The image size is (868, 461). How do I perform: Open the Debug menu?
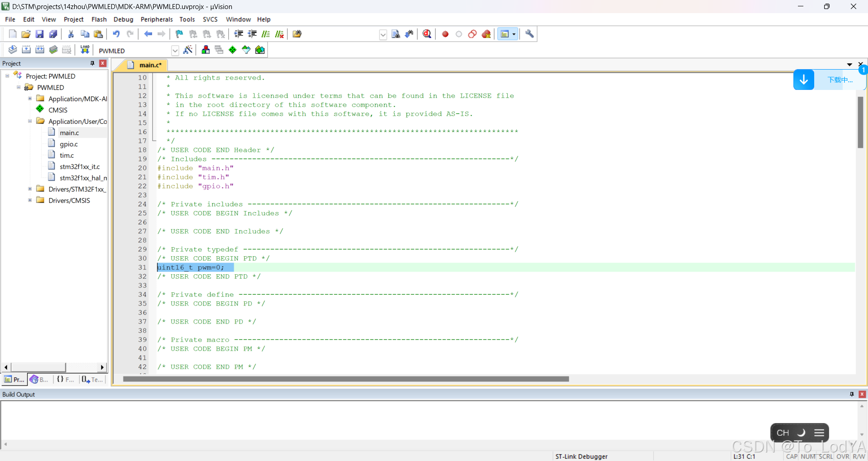123,19
